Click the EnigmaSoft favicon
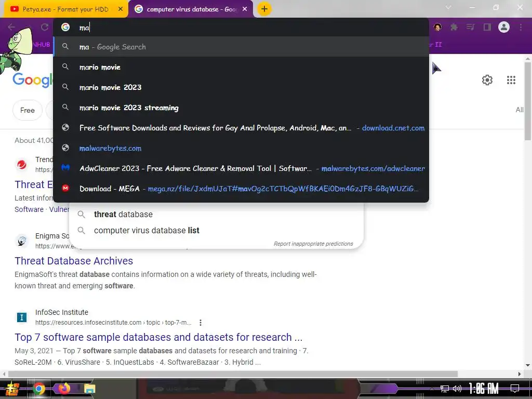The height and width of the screenshot is (399, 532). (22, 241)
